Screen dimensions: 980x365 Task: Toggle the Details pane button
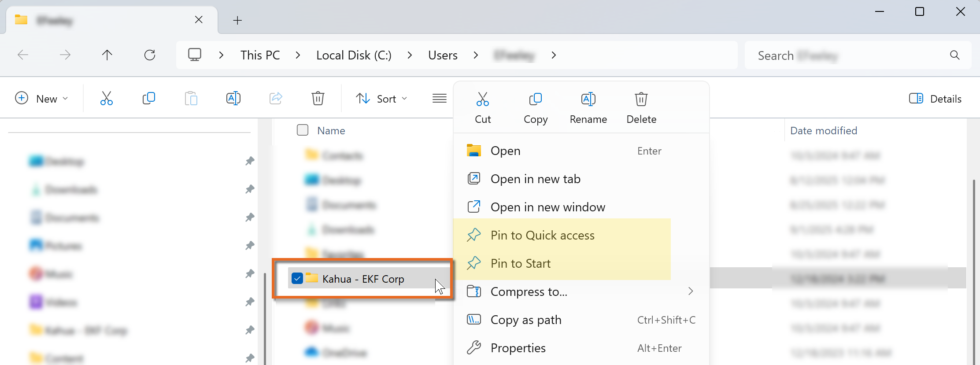pos(935,99)
